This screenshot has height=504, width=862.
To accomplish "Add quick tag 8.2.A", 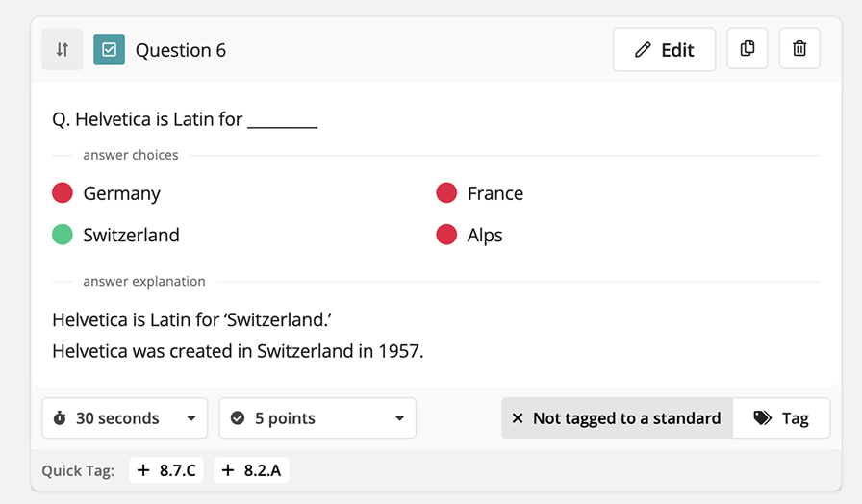I will [251, 470].
